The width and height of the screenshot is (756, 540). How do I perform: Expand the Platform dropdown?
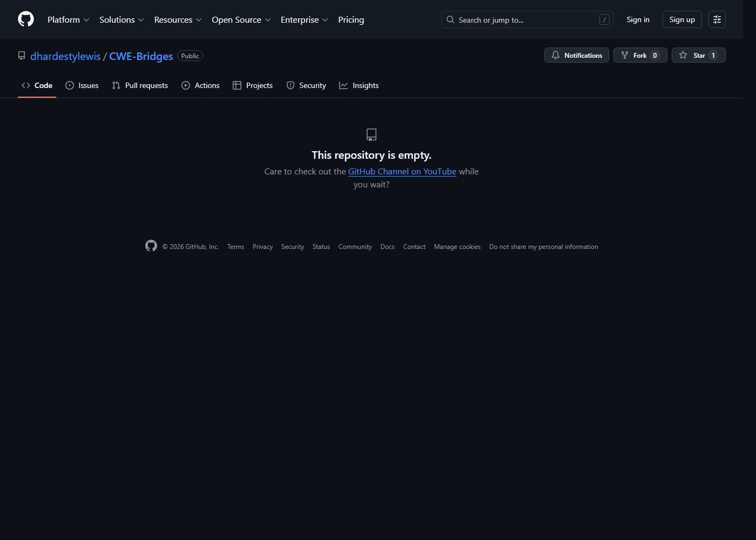pos(68,19)
